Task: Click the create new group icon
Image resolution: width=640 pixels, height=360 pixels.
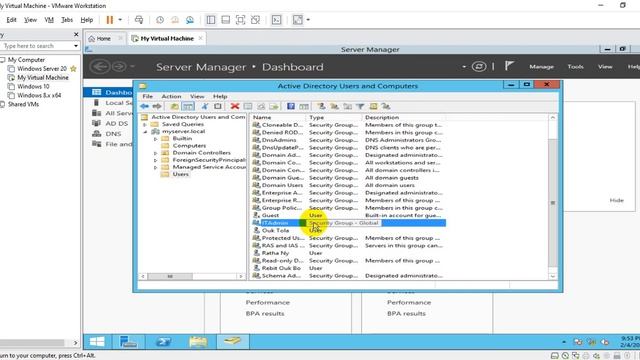Action: [x=334, y=106]
